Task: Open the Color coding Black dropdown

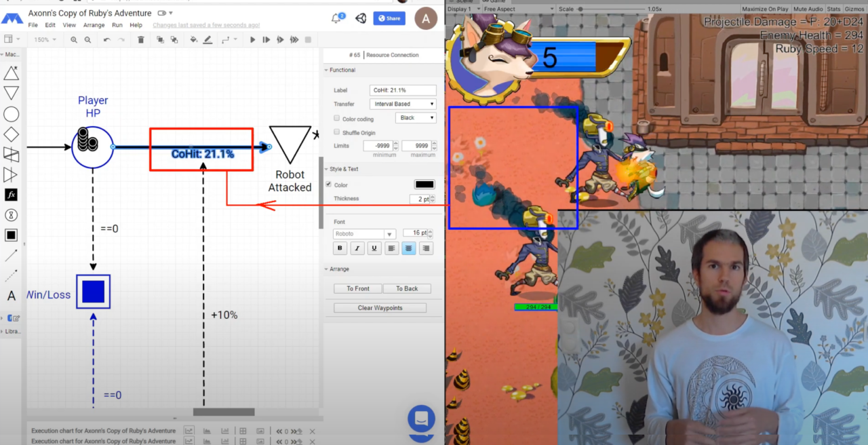Action: click(x=416, y=118)
